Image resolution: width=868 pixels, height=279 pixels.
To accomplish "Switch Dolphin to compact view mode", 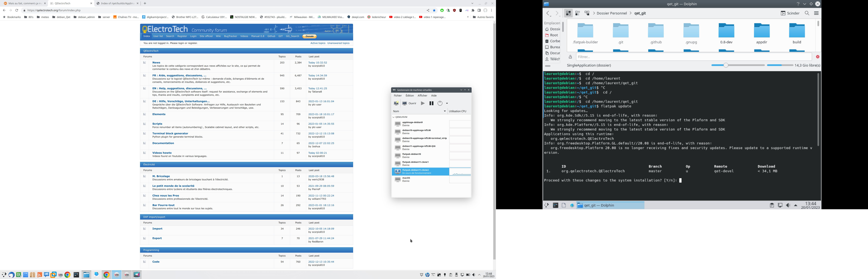I will click(578, 13).
